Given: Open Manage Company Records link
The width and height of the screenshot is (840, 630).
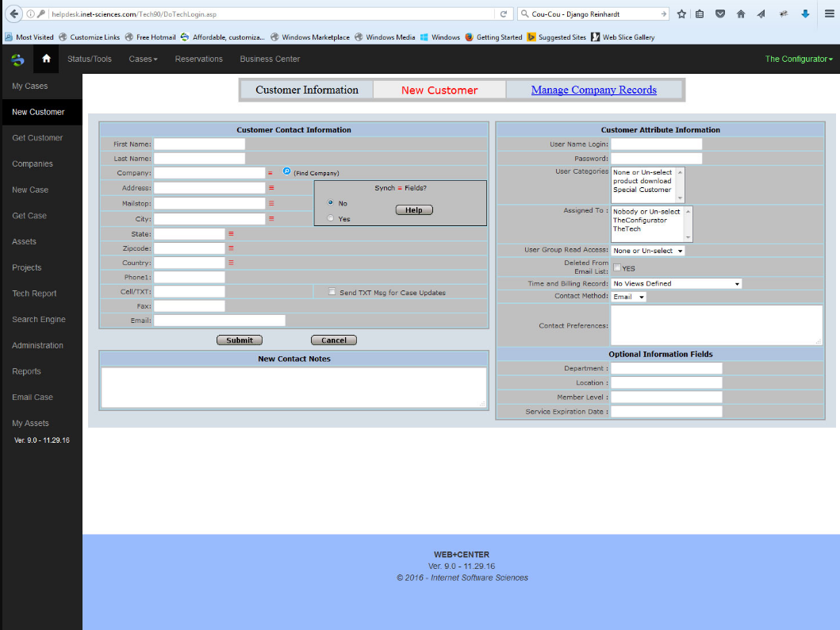Looking at the screenshot, I should (594, 90).
